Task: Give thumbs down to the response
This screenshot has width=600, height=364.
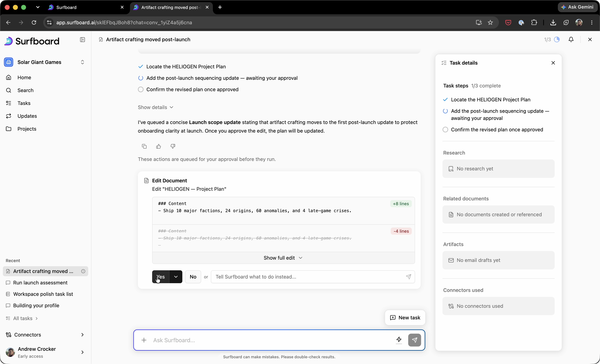Action: 173,146
